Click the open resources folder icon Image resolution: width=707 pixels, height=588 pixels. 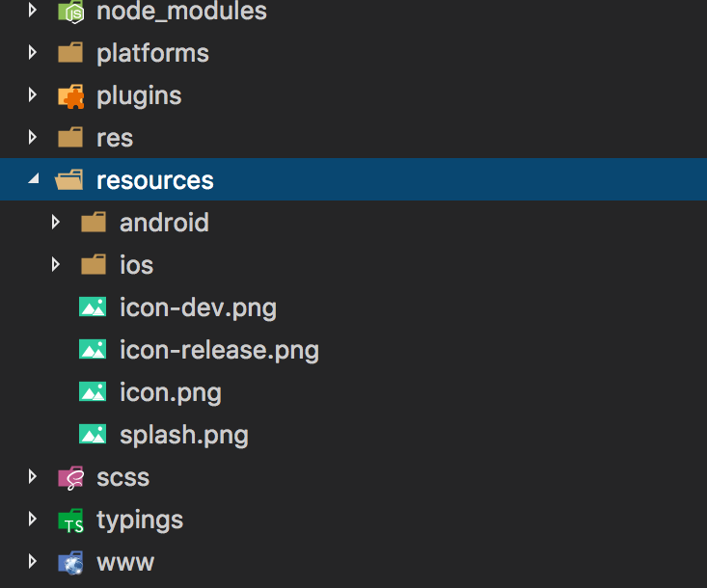pyautogui.click(x=69, y=179)
